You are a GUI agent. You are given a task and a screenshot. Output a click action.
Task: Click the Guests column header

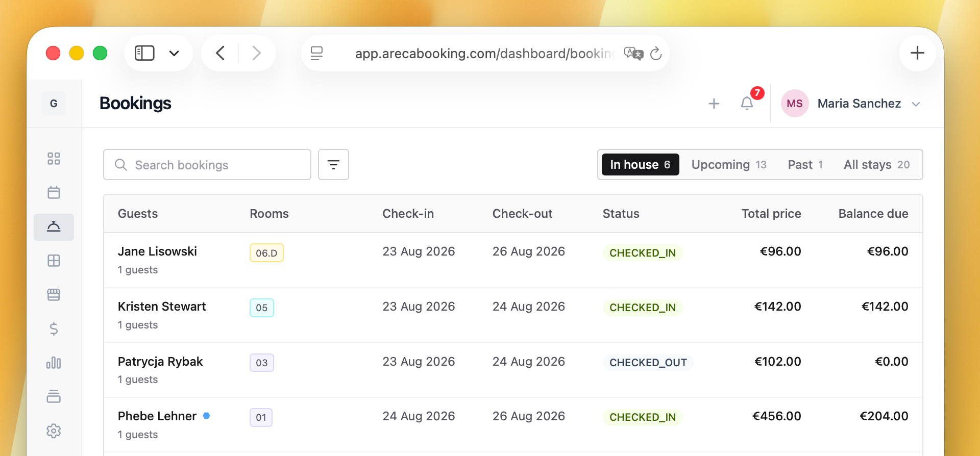138,214
